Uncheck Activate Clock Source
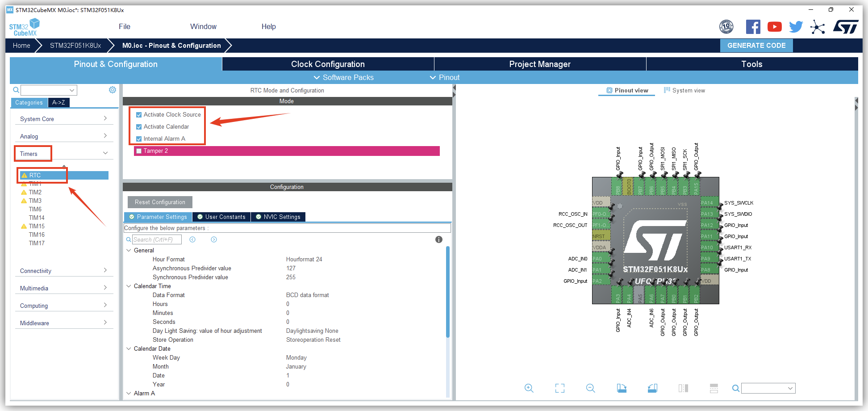 pyautogui.click(x=139, y=115)
